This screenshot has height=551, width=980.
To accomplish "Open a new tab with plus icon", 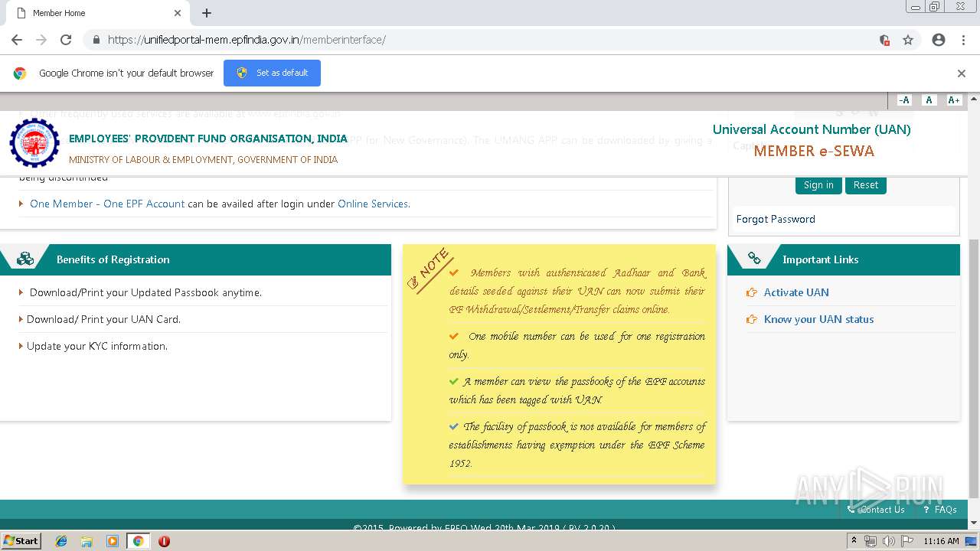I will [x=207, y=13].
